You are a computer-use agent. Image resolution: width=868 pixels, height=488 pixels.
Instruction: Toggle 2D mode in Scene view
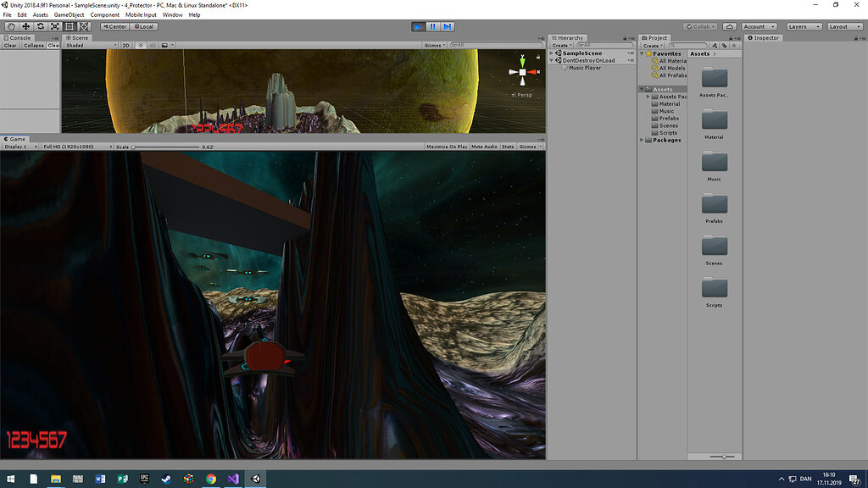pos(125,45)
